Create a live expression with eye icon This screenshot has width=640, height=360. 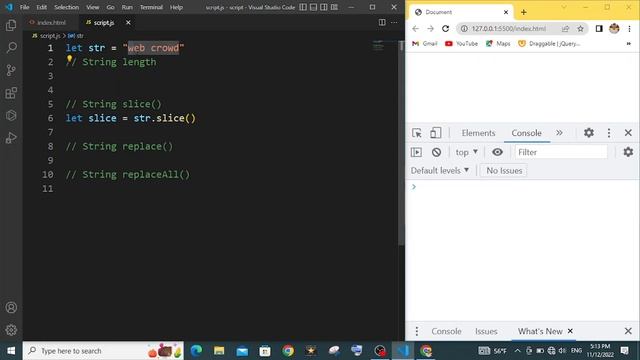pyautogui.click(x=497, y=152)
